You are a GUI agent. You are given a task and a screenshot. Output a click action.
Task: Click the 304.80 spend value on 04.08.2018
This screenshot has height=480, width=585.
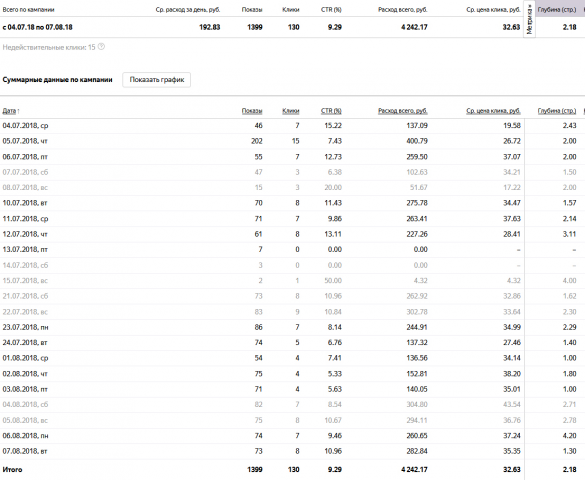[417, 405]
